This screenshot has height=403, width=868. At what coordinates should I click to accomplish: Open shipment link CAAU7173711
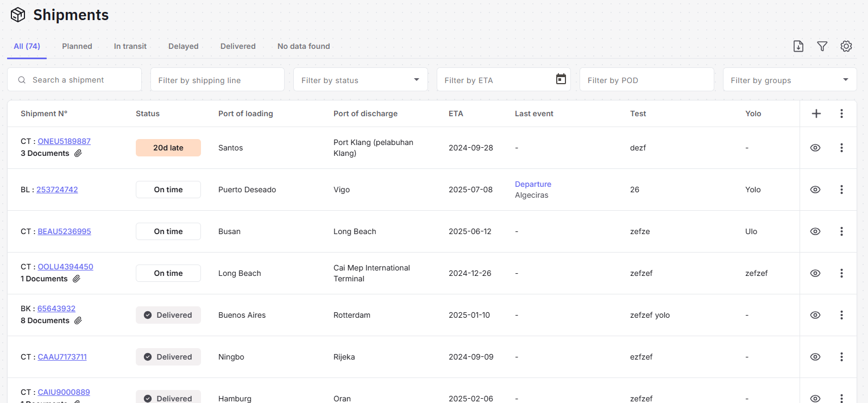[62, 357]
